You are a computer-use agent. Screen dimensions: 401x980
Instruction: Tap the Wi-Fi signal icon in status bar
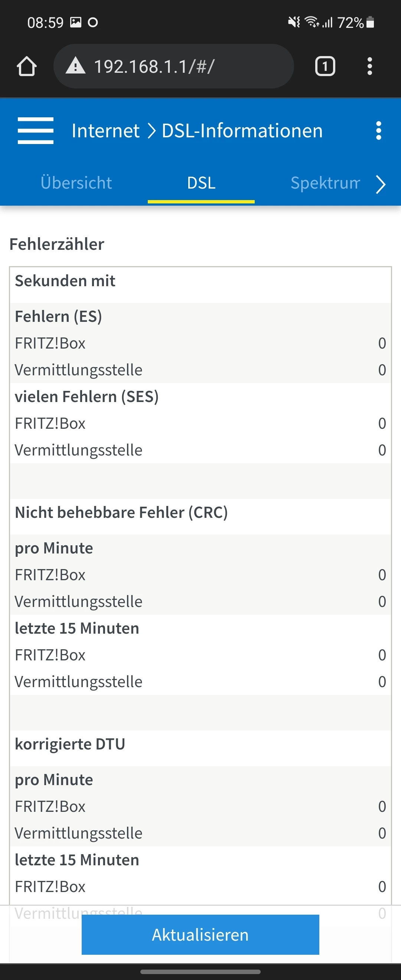(312, 22)
